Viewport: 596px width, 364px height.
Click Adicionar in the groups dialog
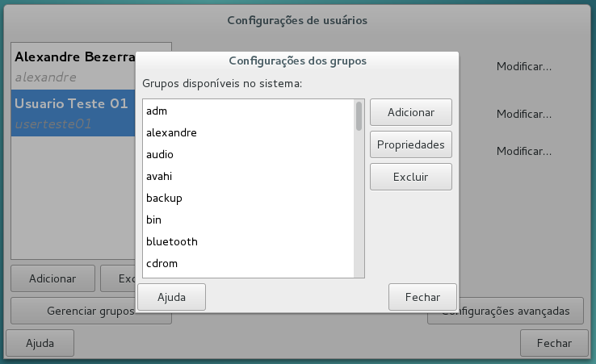pos(411,112)
